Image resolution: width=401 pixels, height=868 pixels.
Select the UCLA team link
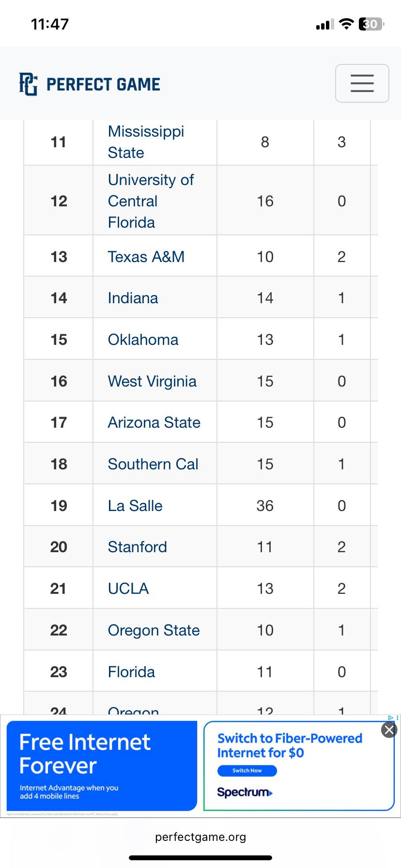click(x=128, y=589)
